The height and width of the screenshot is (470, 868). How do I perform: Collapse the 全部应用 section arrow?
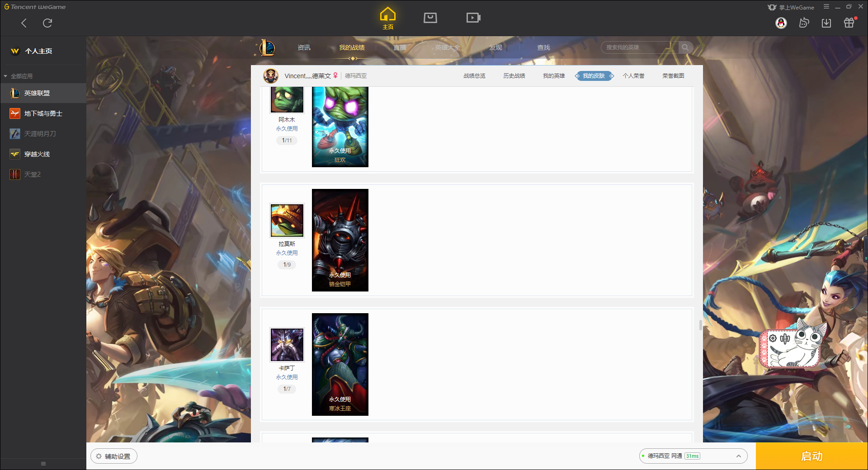(5, 76)
